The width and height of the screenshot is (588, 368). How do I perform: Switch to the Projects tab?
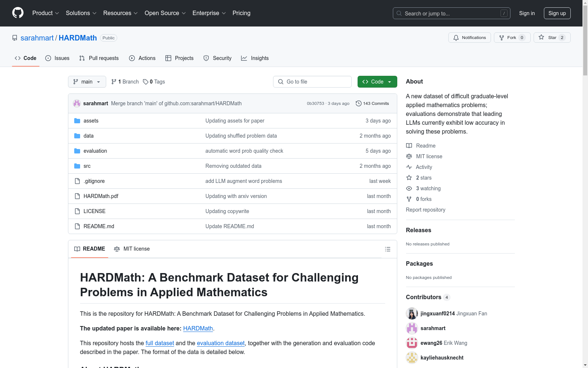pyautogui.click(x=179, y=58)
